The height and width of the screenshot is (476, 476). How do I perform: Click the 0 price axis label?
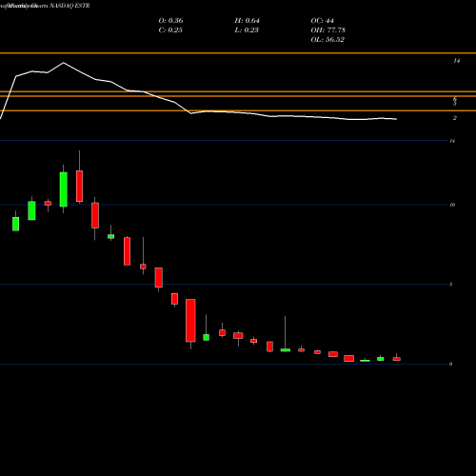click(451, 364)
